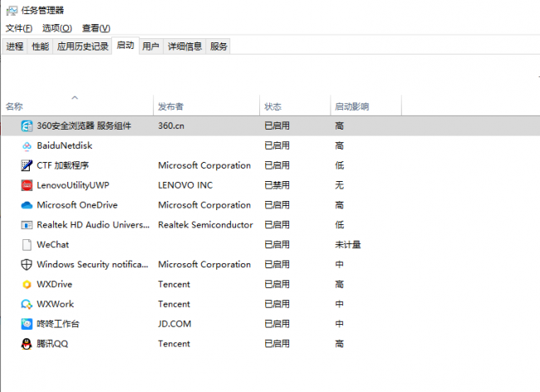This screenshot has width=540, height=392.
Task: Sort by the 发布者 column header
Action: tap(206, 106)
